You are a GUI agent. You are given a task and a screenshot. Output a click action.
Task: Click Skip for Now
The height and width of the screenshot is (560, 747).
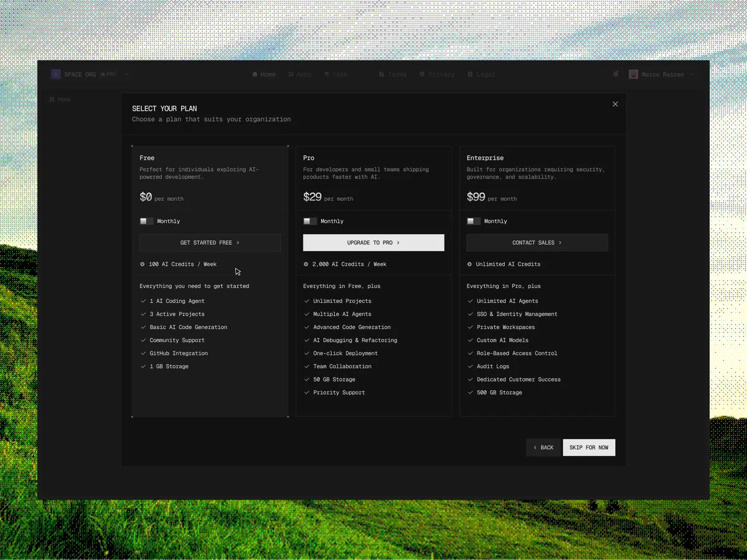(589, 447)
